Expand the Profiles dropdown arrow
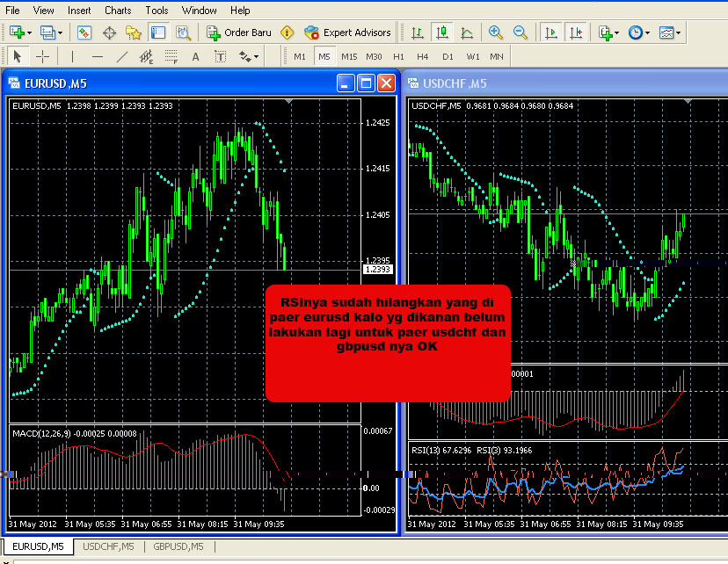The height and width of the screenshot is (564, 728). coord(61,33)
